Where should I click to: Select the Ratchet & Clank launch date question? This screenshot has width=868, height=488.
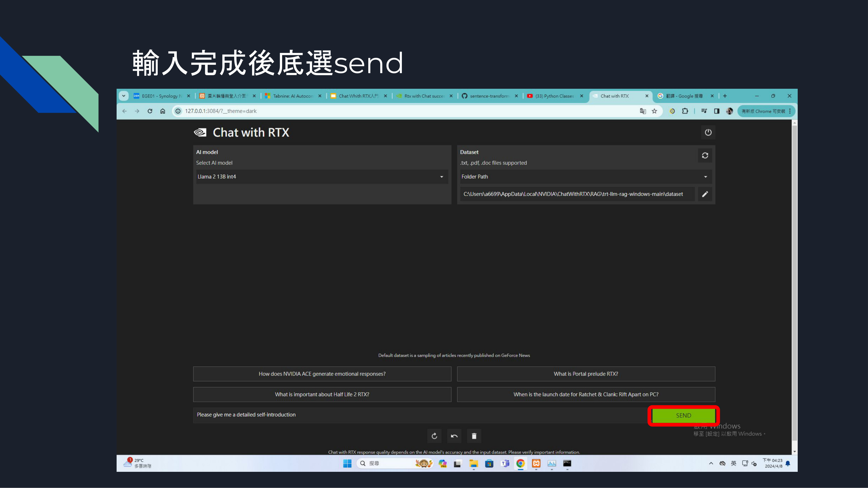586,394
